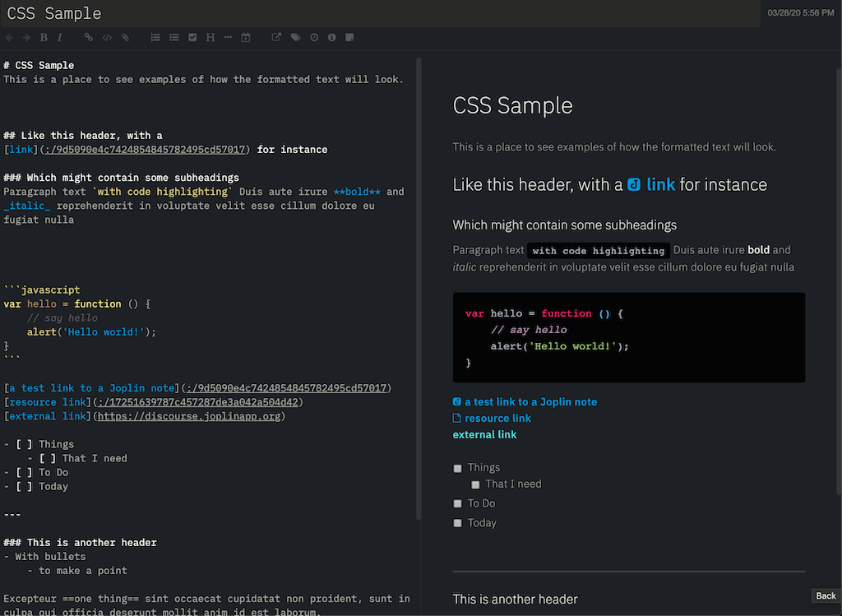The width and height of the screenshot is (842, 616).
Task: Click '### Which might contain some subheadings' in editor
Action: (122, 178)
